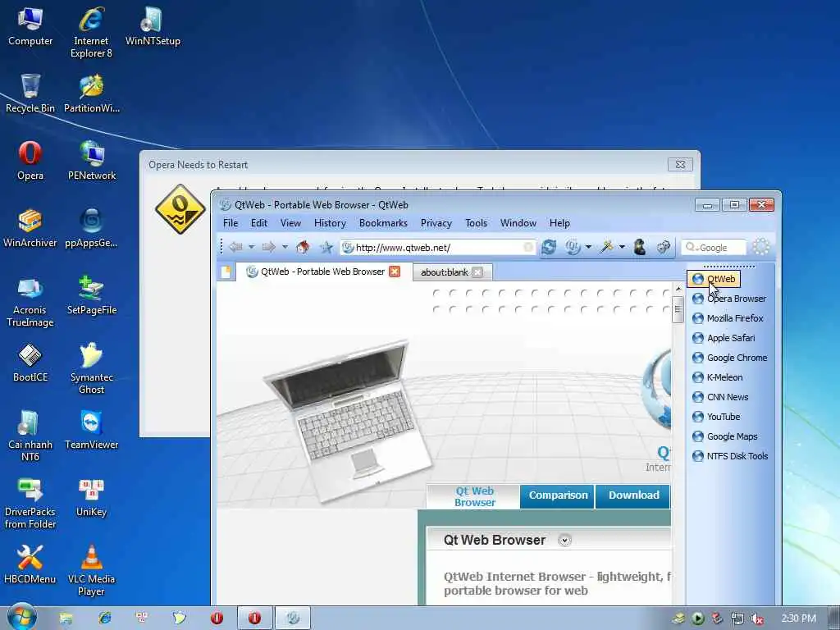This screenshot has height=630, width=840.
Task: Open the forward history dropdown arrow
Action: click(x=285, y=247)
